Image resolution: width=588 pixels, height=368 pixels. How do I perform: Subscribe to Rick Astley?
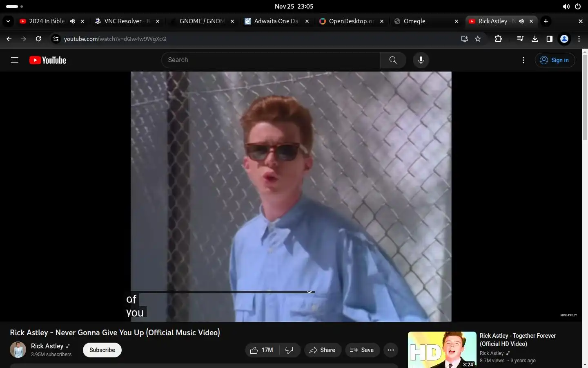pyautogui.click(x=102, y=350)
